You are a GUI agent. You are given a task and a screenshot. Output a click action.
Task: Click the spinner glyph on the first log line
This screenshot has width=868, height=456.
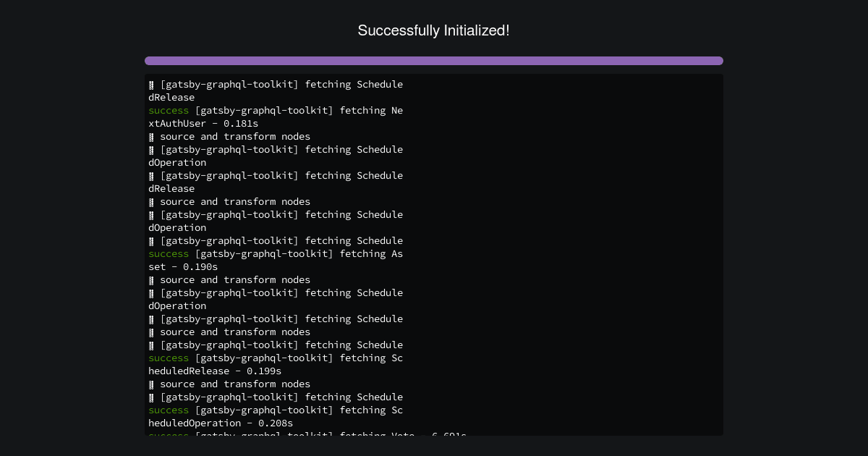pos(151,85)
